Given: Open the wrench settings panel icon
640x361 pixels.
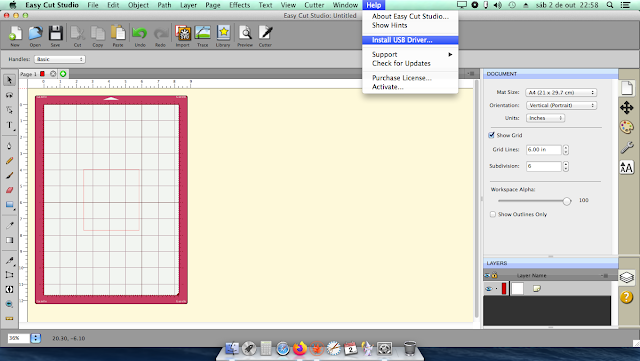Looking at the screenshot, I should (x=627, y=147).
